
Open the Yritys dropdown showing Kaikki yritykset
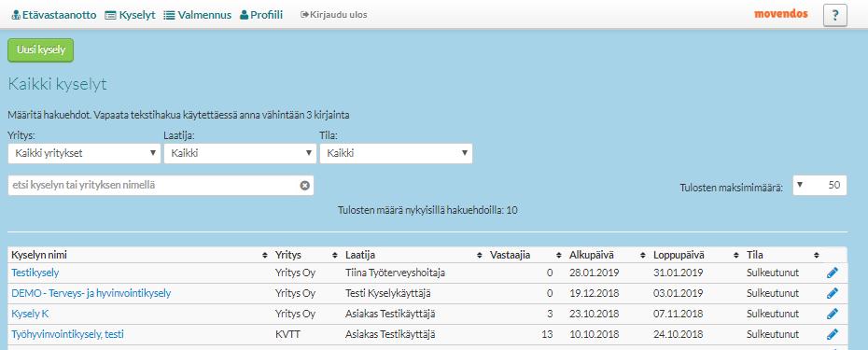click(x=84, y=153)
